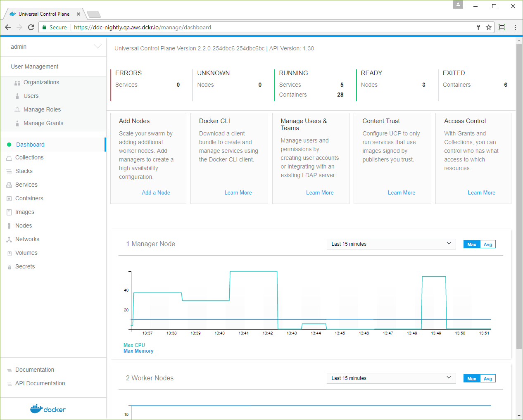Open Learn More under Content Trust
The image size is (523, 420).
[x=401, y=192]
